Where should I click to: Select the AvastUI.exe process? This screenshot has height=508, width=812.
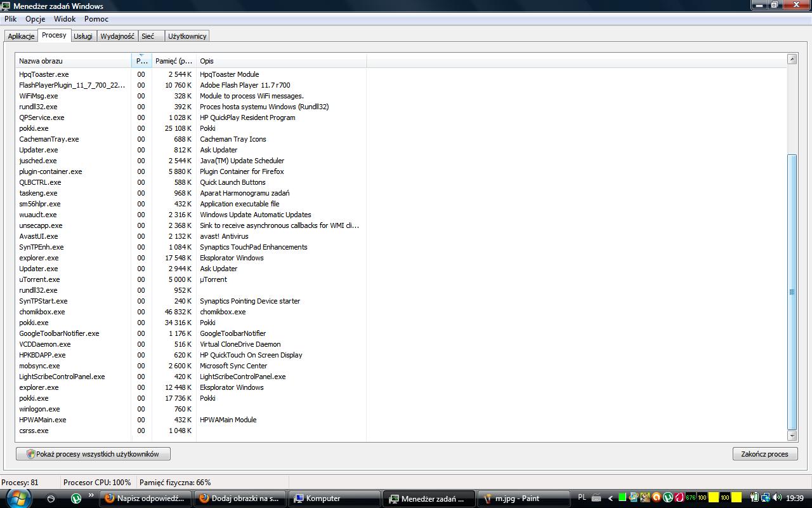[x=191, y=236]
